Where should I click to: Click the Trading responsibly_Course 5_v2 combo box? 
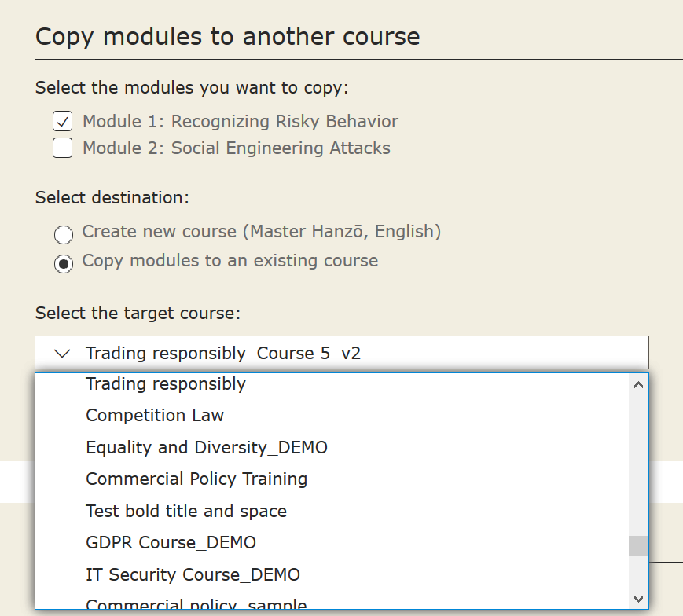point(342,353)
